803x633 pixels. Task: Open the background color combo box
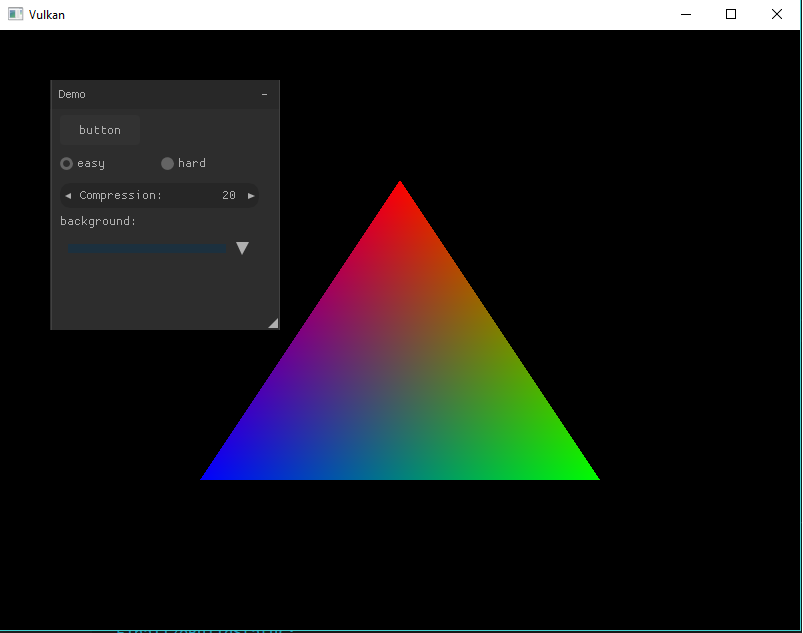coord(159,248)
